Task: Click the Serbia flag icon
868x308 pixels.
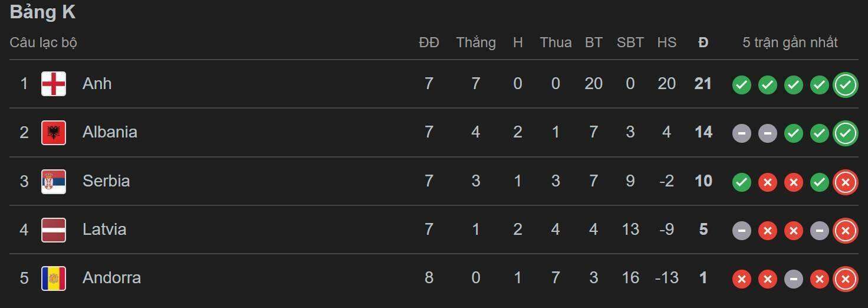Action: (54, 181)
